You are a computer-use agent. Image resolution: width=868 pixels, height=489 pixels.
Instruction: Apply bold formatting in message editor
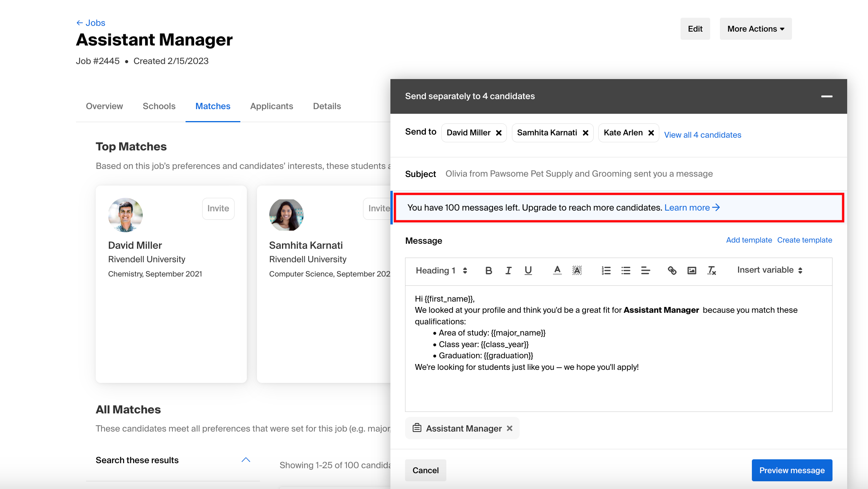488,271
